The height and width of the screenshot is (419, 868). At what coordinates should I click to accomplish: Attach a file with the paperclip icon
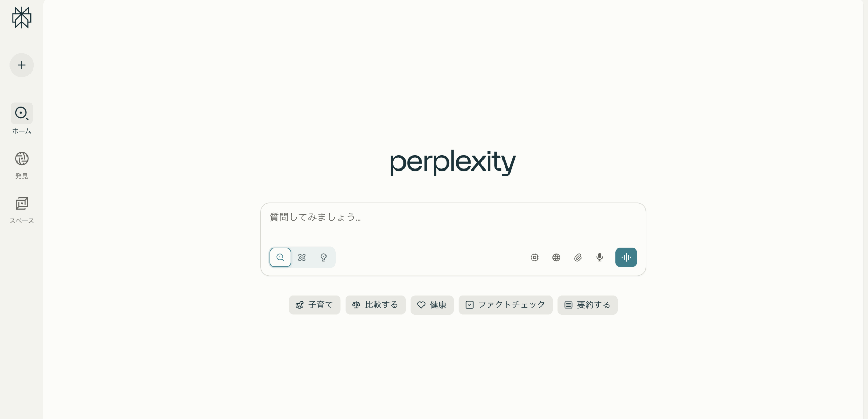(578, 257)
